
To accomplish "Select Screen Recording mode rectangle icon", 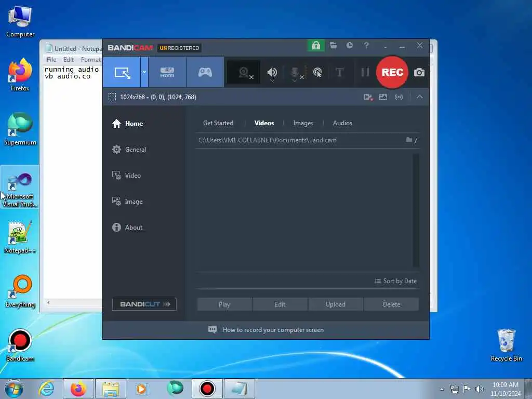I will point(122,72).
